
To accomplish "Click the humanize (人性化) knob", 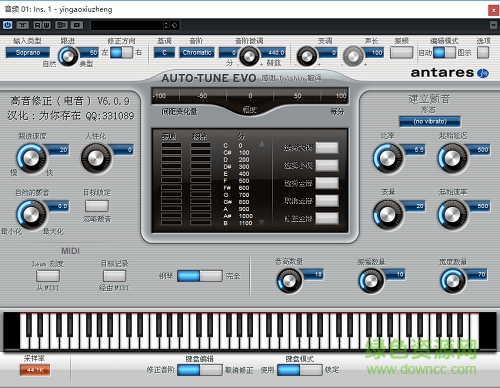I will 96,159.
